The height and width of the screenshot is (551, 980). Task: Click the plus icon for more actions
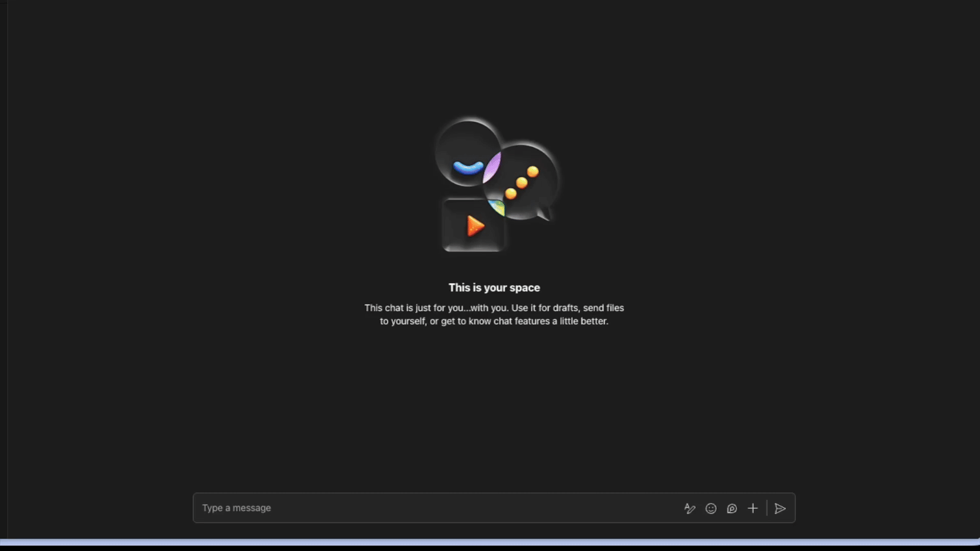click(753, 508)
